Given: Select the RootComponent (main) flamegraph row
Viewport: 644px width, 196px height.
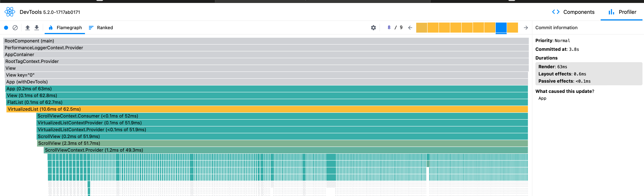Looking at the screenshot, I should click(x=266, y=41).
